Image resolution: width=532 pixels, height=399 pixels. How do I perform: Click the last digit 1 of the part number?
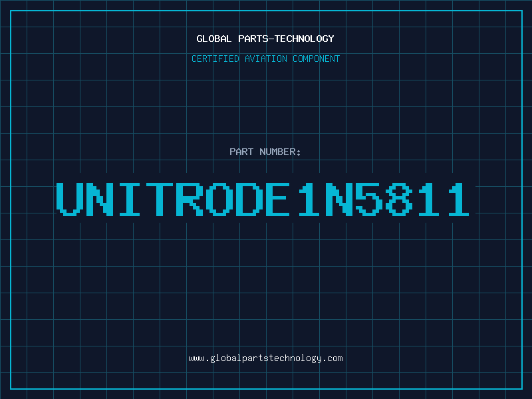459,199
